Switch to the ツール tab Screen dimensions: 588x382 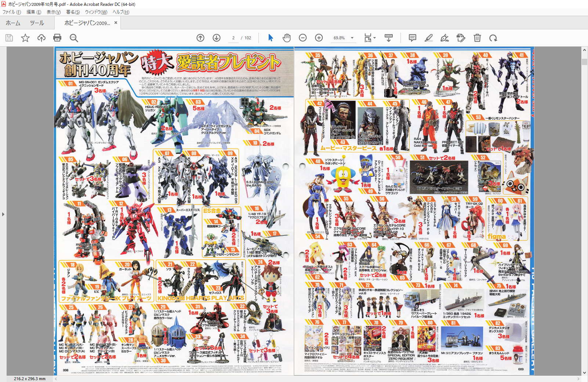coord(37,23)
